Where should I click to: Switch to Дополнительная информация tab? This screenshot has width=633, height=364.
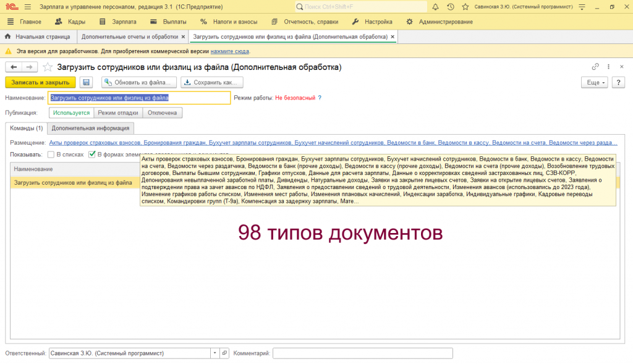click(90, 129)
